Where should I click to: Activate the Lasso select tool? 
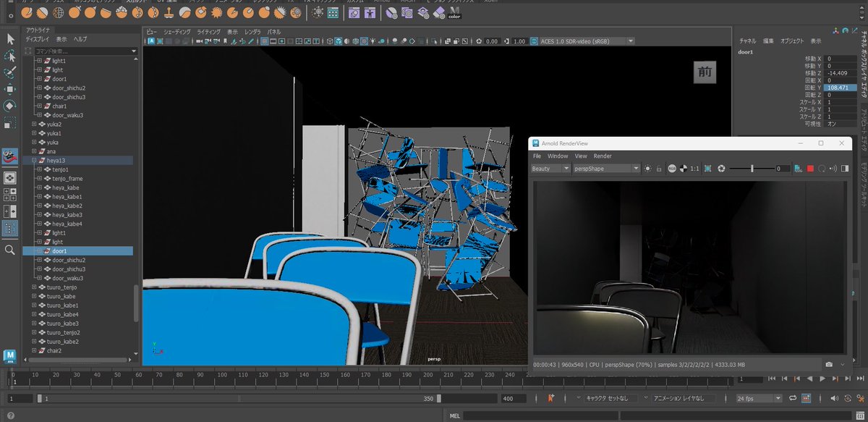coord(10,56)
